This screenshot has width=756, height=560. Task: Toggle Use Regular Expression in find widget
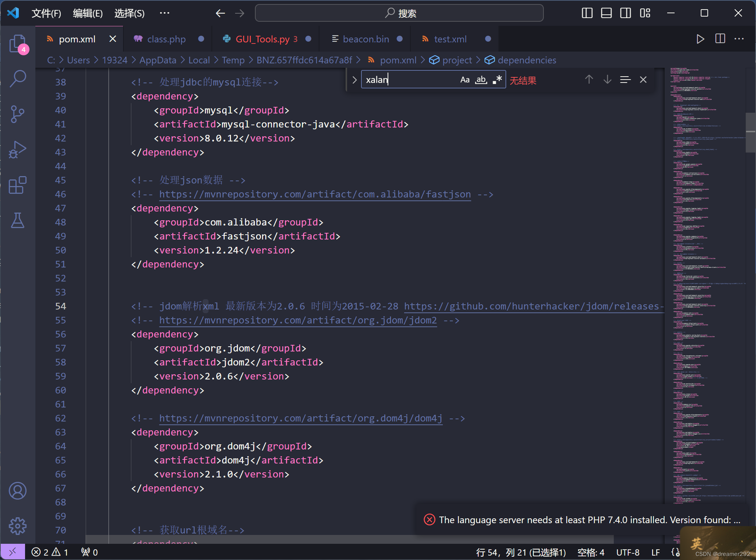tap(497, 80)
